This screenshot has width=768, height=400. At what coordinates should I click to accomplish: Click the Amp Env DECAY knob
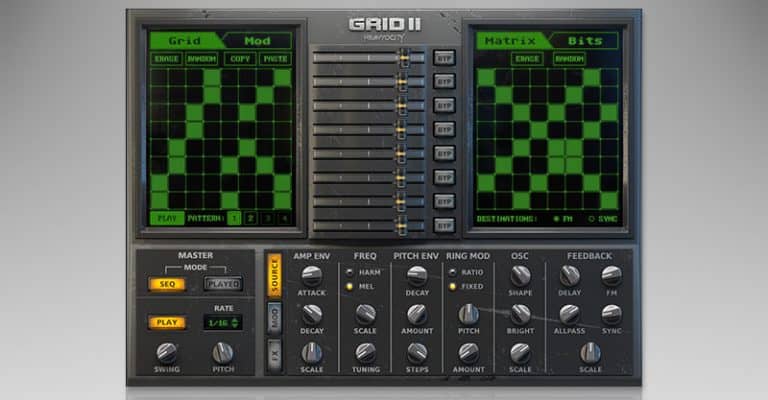(x=312, y=314)
